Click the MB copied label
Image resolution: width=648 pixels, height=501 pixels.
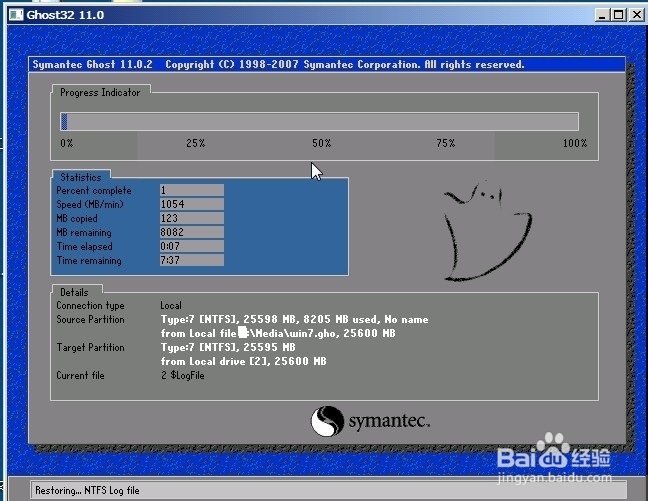pyautogui.click(x=77, y=219)
